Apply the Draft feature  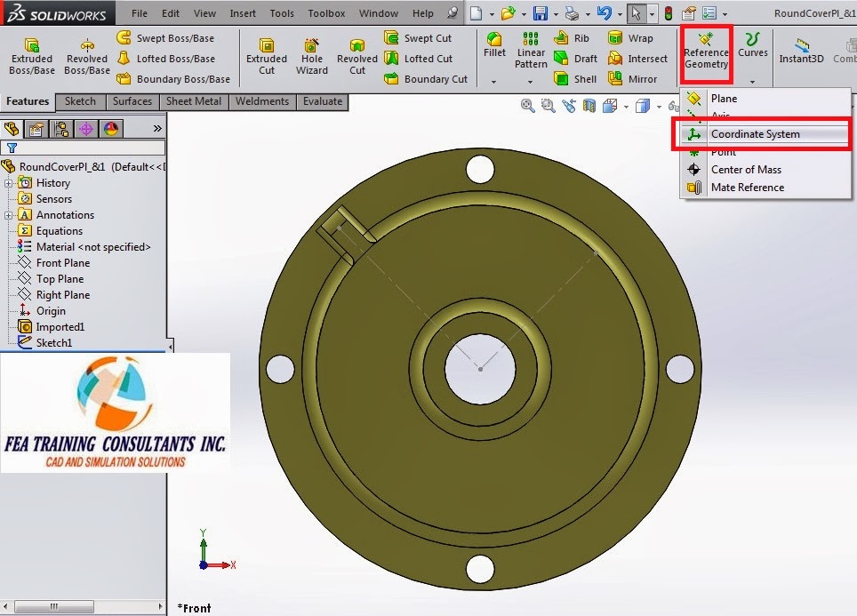point(575,59)
